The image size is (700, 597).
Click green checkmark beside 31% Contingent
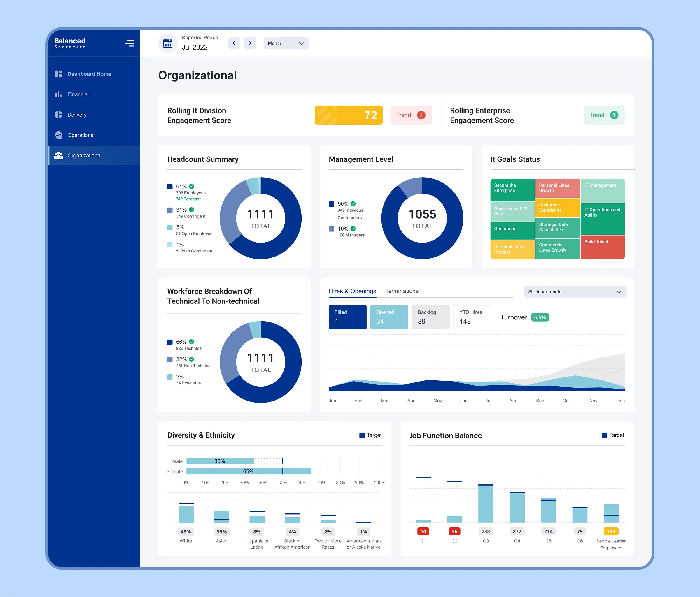coord(192,210)
